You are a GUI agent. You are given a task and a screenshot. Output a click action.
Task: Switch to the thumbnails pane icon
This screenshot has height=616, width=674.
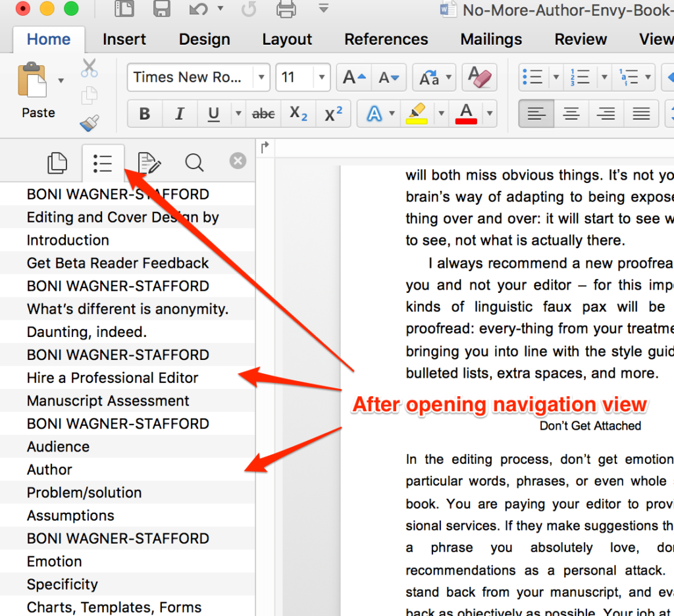pos(57,163)
